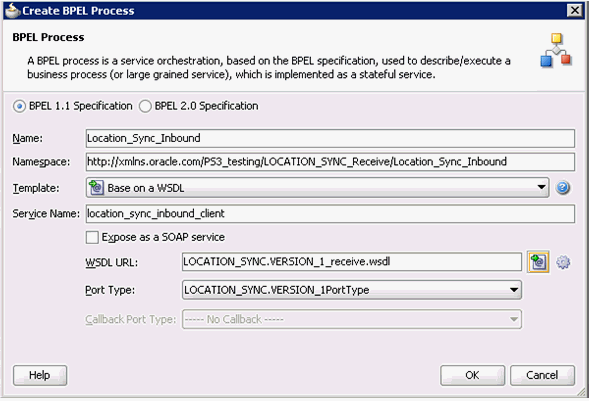Click the blue template help icon
The height and width of the screenshot is (401, 589).
point(563,187)
